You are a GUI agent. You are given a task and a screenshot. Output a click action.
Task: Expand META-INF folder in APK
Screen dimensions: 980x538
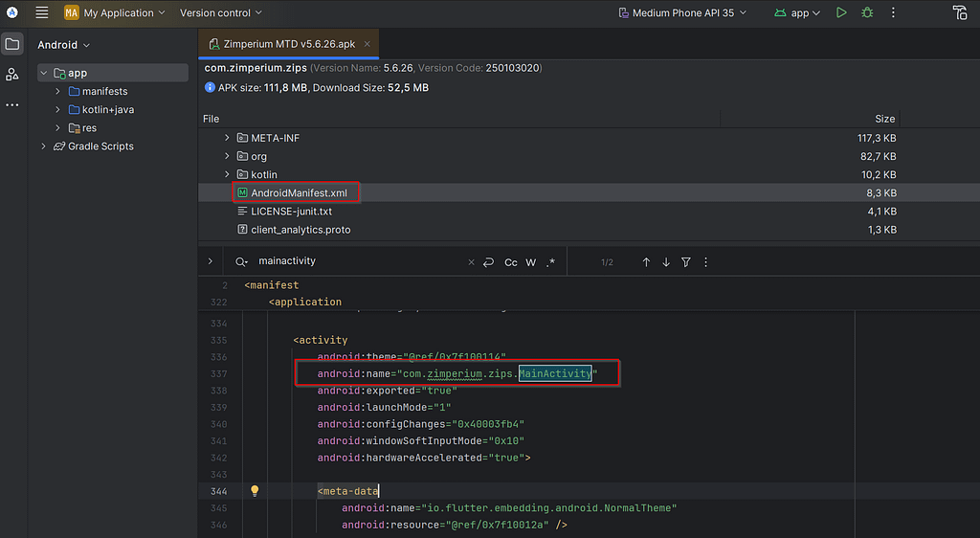227,138
